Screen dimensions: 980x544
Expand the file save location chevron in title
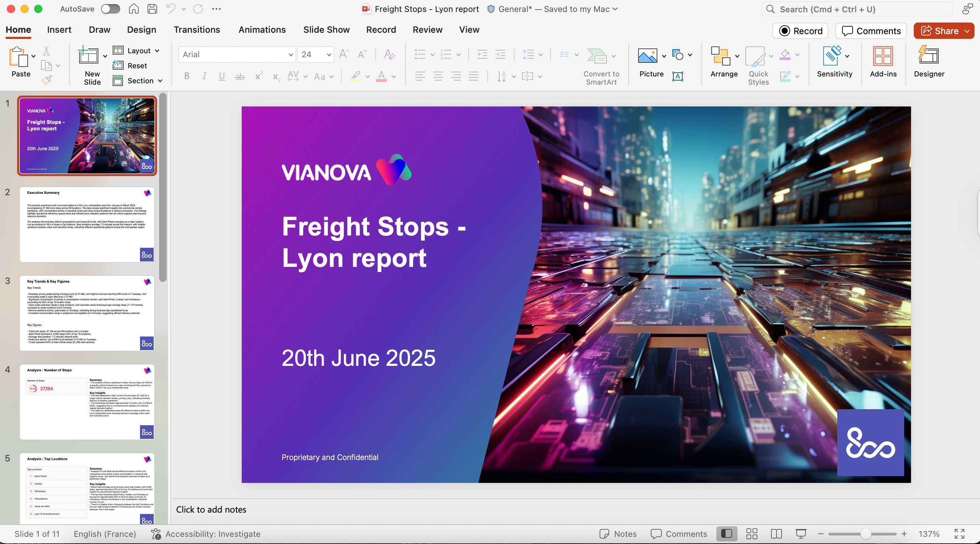tap(615, 9)
